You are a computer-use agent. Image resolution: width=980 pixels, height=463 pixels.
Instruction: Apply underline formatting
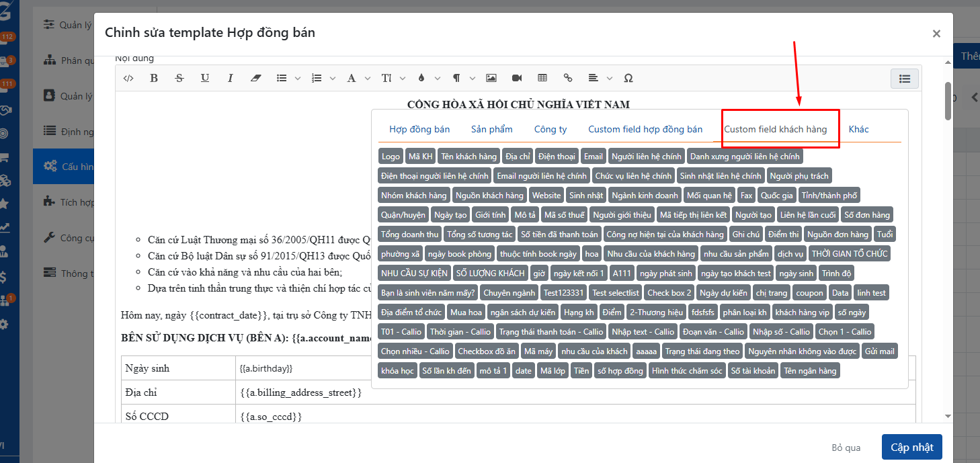pyautogui.click(x=205, y=78)
